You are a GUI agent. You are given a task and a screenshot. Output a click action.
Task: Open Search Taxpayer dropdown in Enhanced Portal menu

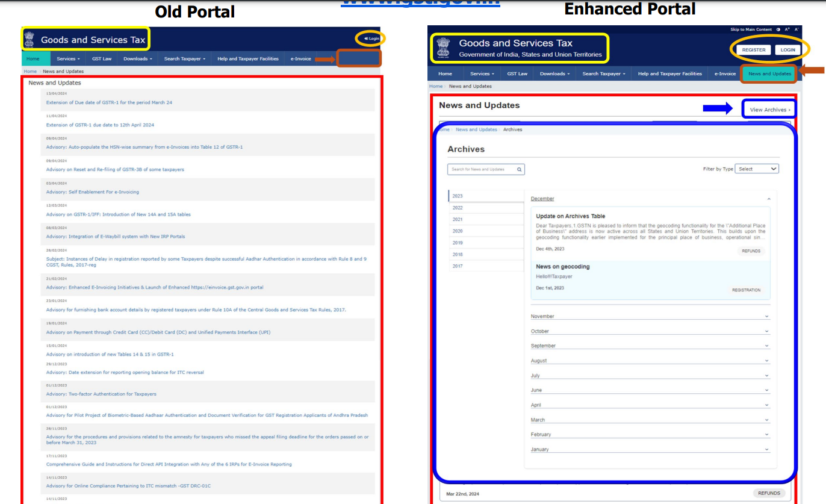[604, 73]
